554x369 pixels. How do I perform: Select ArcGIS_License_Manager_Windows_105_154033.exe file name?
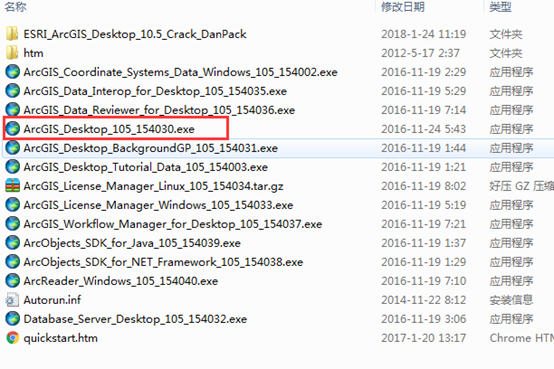[x=158, y=205]
